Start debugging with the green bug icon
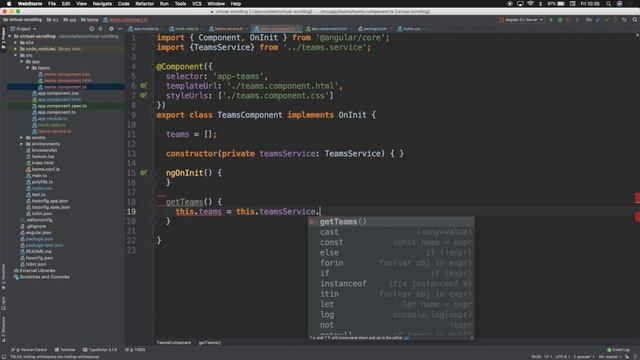 [x=560, y=20]
